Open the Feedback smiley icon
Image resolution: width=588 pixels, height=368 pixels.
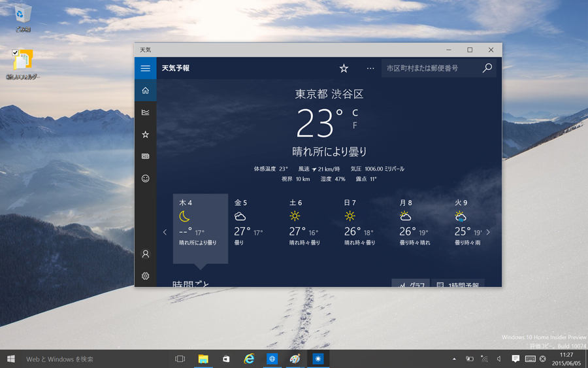[x=146, y=178]
